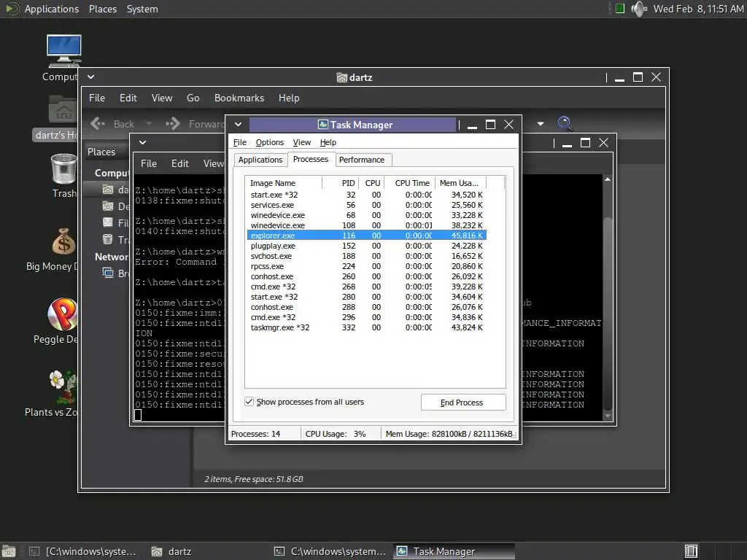This screenshot has height=560, width=747.
Task: Click the terminal window vertical scrollbar
Action: (608, 297)
